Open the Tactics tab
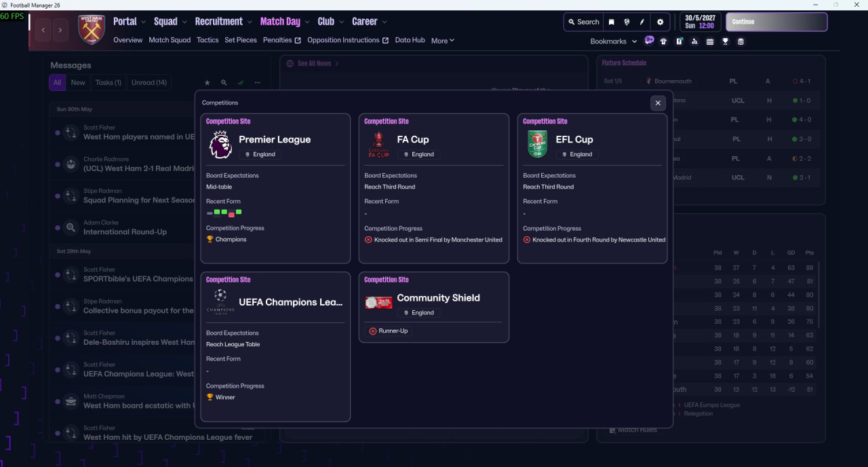The image size is (868, 467). [208, 40]
